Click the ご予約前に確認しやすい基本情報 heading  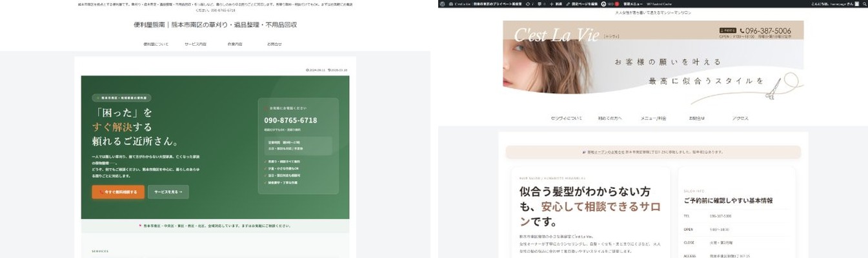tap(728, 201)
